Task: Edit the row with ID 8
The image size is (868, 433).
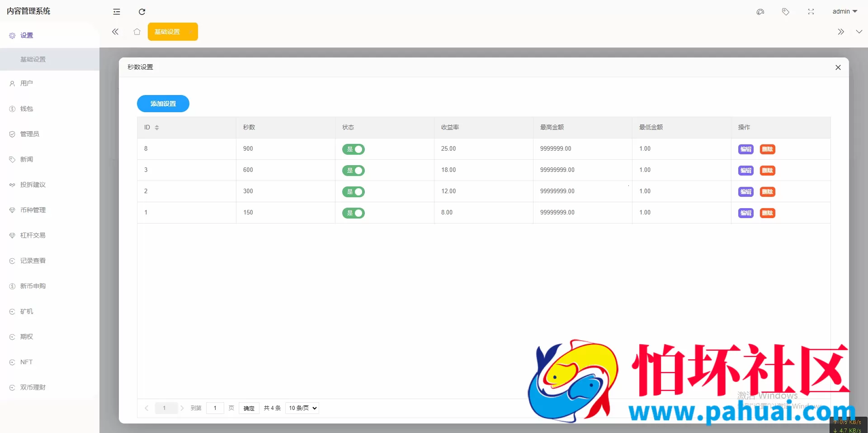Action: click(746, 149)
